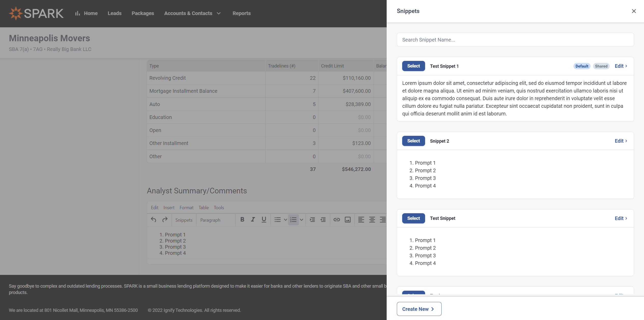
Task: Open the Home nav item
Action: [x=86, y=13]
